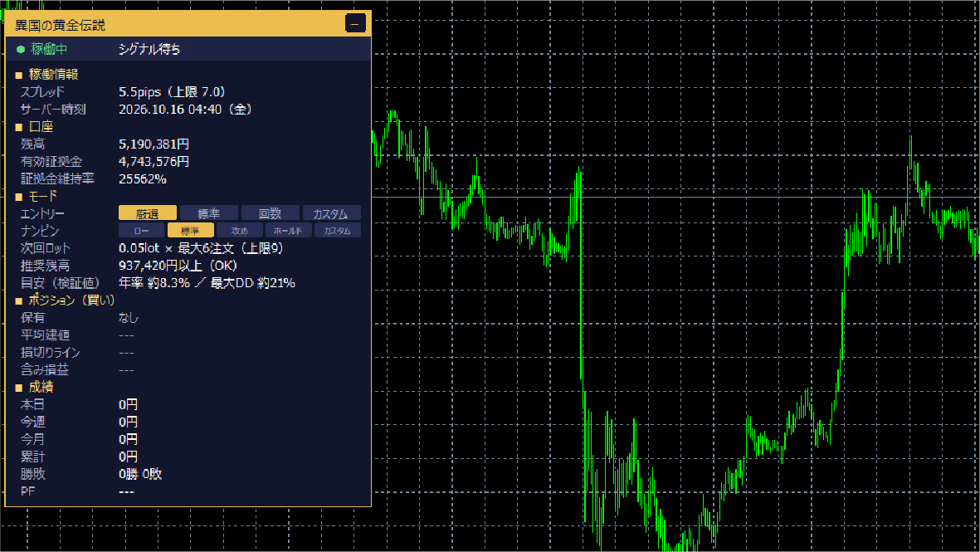Select the 稼働情報 section header
The height and width of the screenshot is (552, 980).
(53, 75)
